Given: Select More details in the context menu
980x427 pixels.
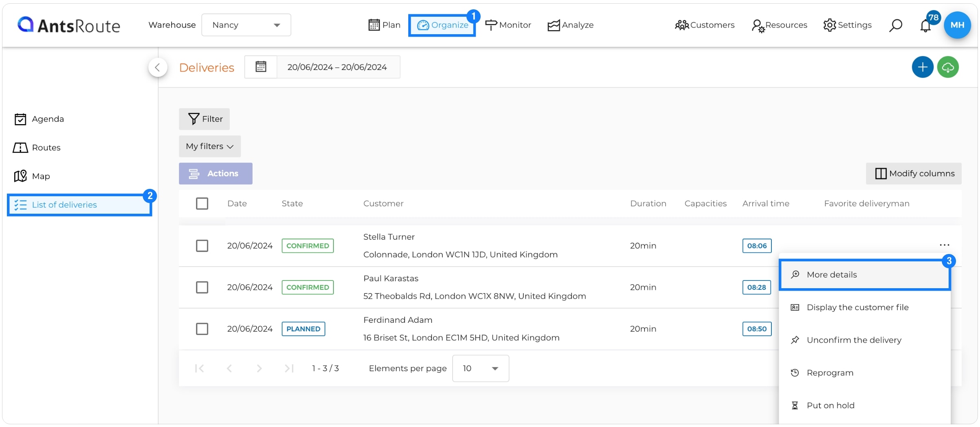Looking at the screenshot, I should click(x=865, y=275).
